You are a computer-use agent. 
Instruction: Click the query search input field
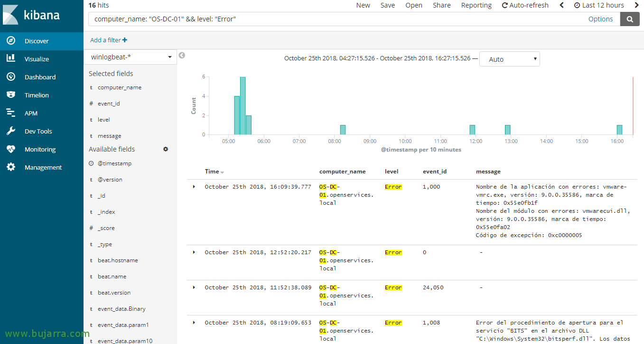pyautogui.click(x=332, y=19)
